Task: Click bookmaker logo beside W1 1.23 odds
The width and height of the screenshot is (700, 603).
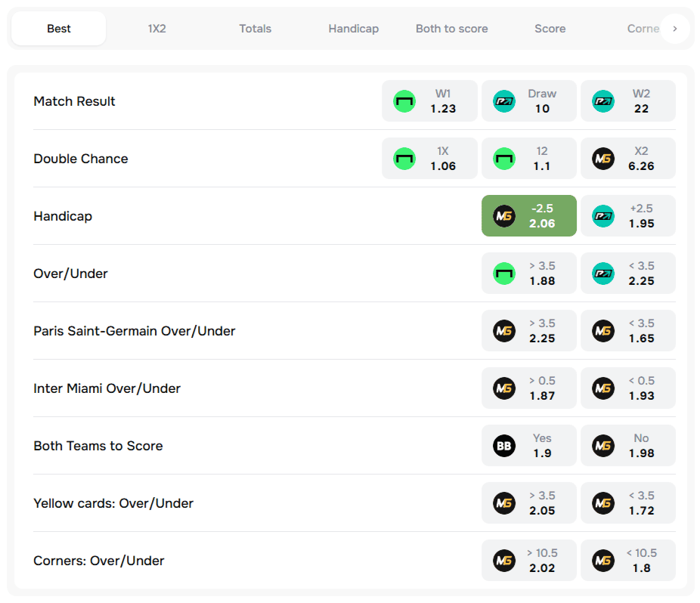Action: 404,101
